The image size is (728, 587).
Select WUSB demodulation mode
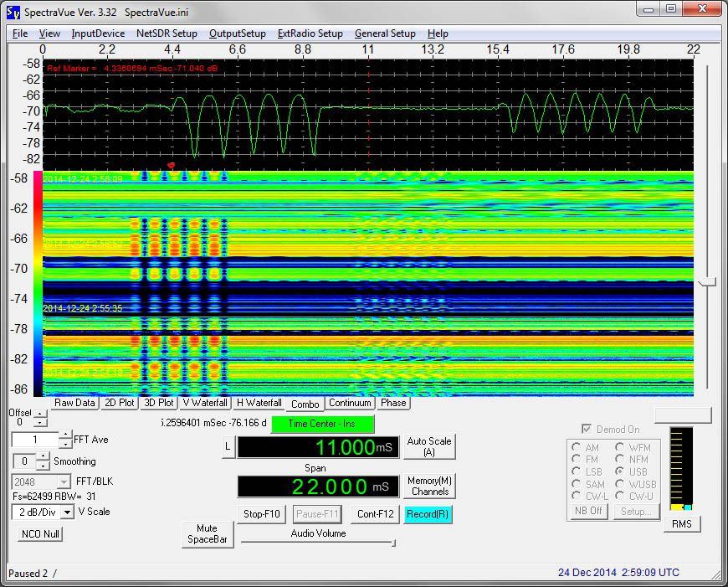click(x=619, y=484)
